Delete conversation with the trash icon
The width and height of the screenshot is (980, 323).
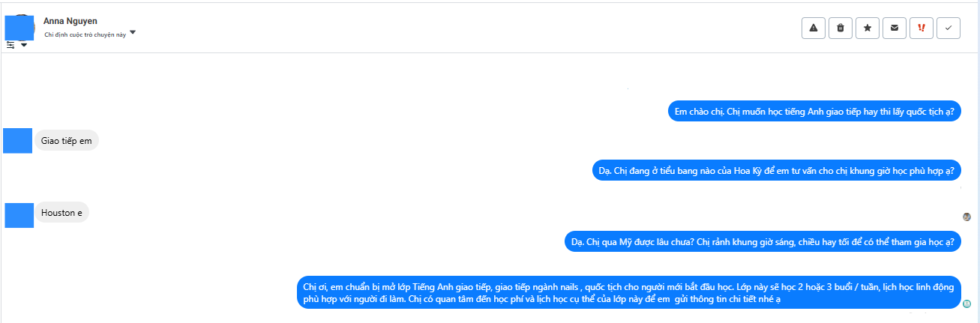point(841,28)
